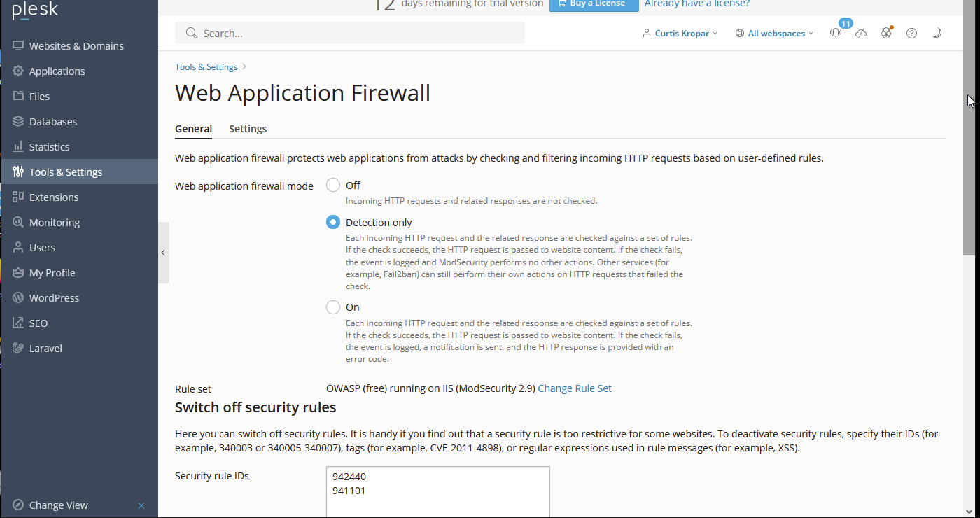
Task: Open the notifications bell icon
Action: [x=836, y=33]
